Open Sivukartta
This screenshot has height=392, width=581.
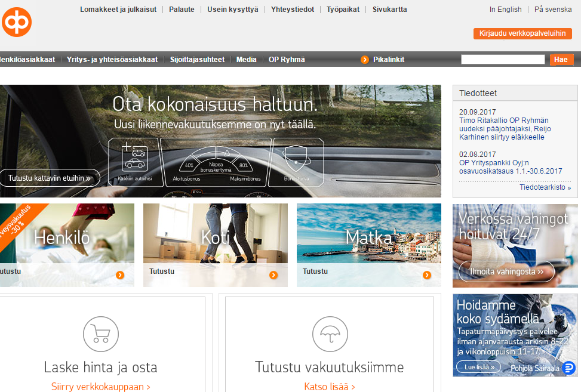click(389, 10)
